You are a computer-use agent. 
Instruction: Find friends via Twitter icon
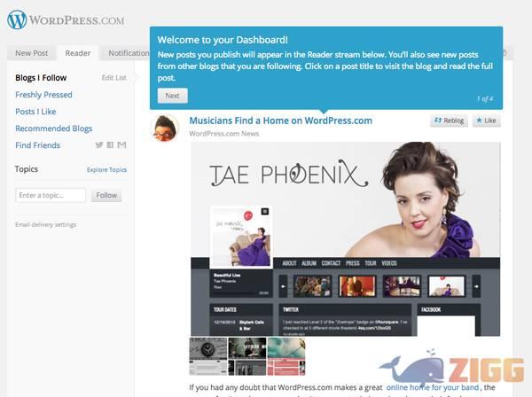tap(99, 145)
